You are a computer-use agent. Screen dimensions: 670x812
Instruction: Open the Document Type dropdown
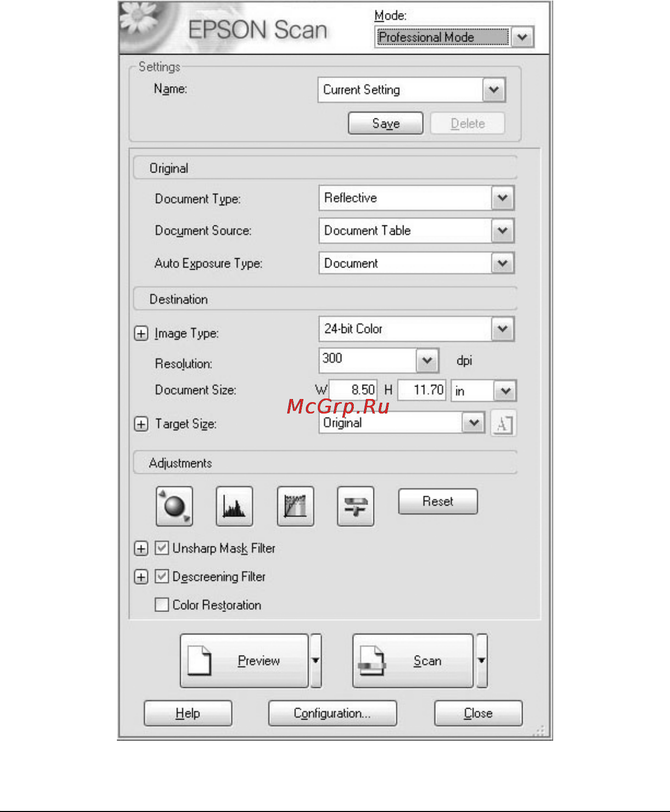click(x=502, y=198)
